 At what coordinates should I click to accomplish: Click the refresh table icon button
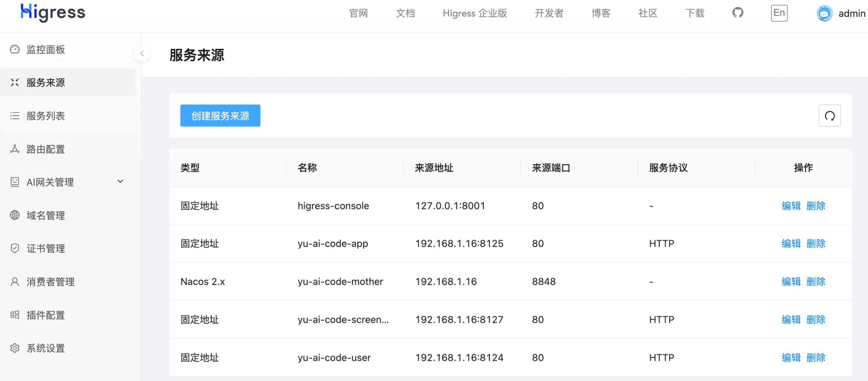pyautogui.click(x=829, y=116)
